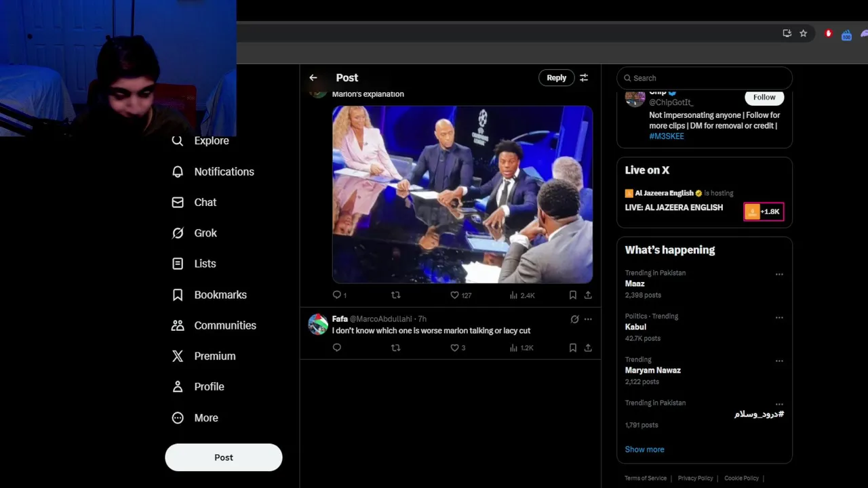Screen dimensions: 868x488
Task: Click the Notifications bell icon
Action: pyautogui.click(x=178, y=171)
